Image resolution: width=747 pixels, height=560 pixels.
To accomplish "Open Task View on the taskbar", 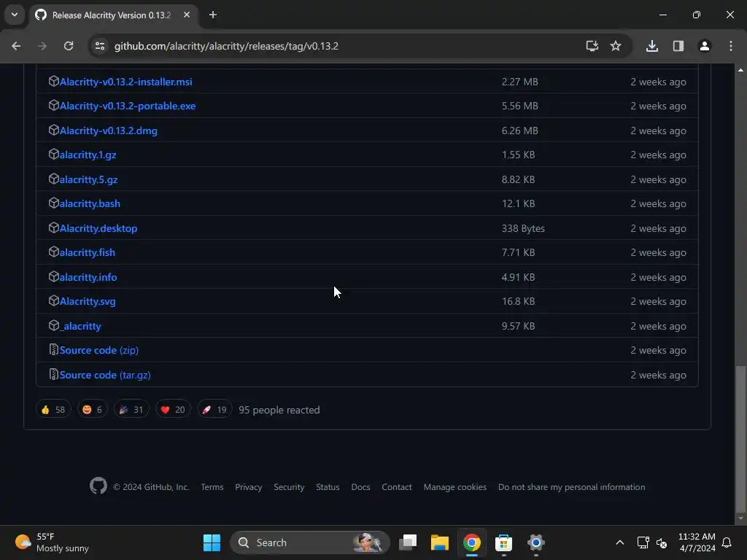I will pos(408,542).
